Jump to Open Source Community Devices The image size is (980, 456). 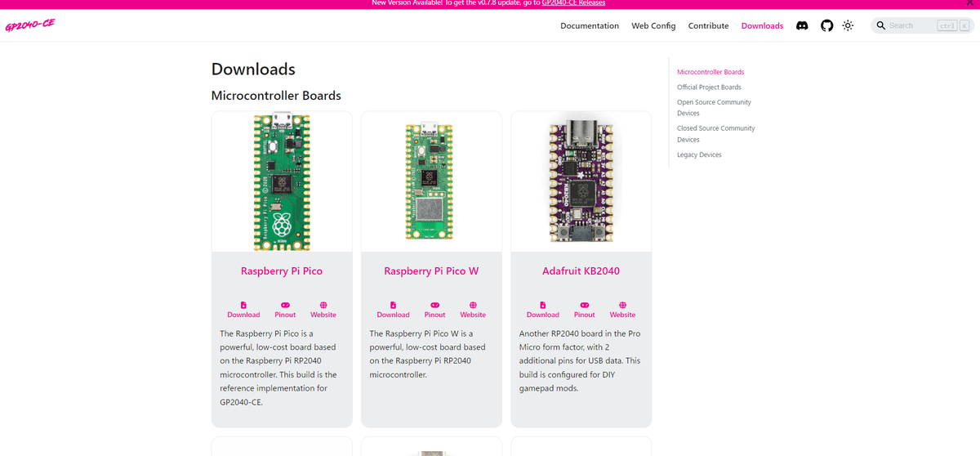[714, 107]
